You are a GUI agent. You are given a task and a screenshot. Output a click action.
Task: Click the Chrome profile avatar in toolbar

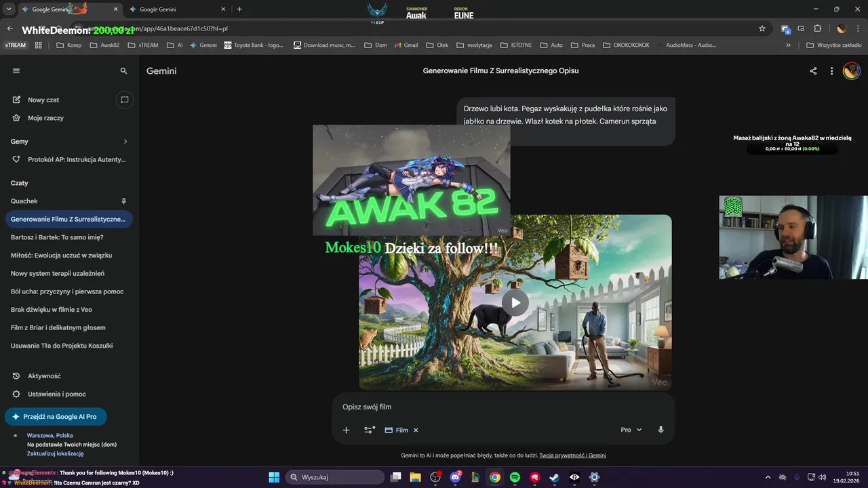click(841, 28)
